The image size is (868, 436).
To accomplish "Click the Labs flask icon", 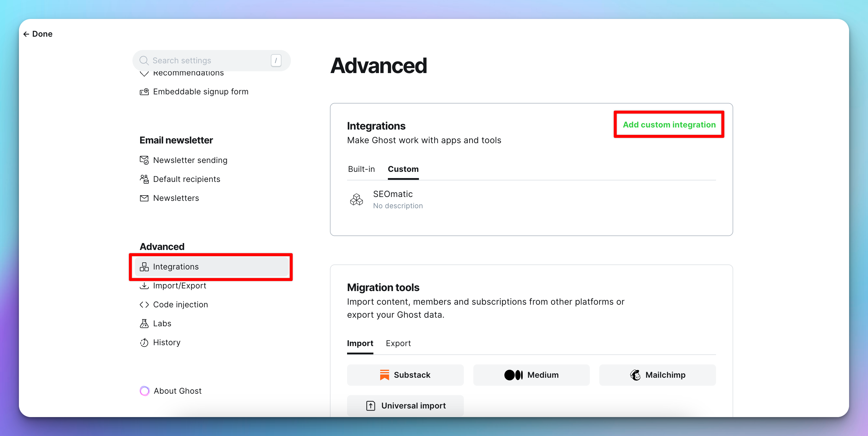I will click(144, 323).
